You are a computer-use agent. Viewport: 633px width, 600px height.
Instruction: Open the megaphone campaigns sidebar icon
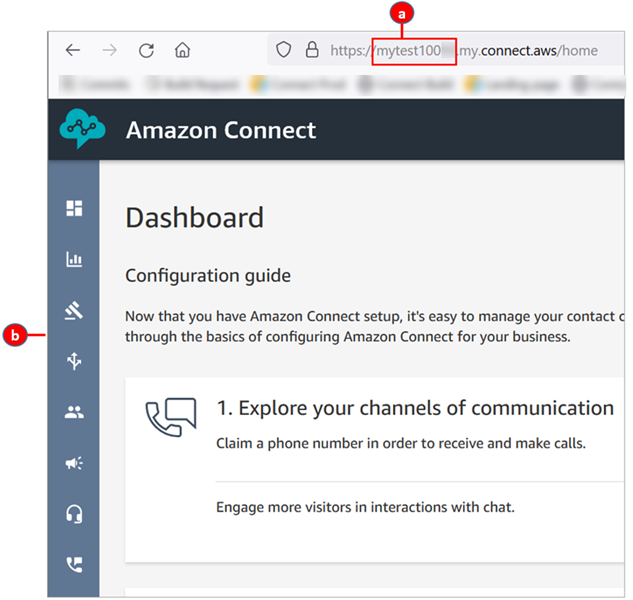pyautogui.click(x=74, y=463)
